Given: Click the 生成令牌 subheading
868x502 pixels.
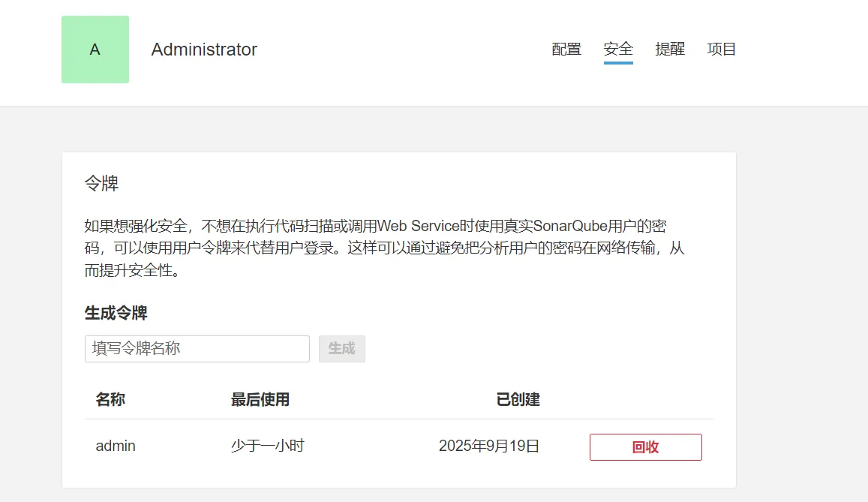Looking at the screenshot, I should (x=116, y=313).
